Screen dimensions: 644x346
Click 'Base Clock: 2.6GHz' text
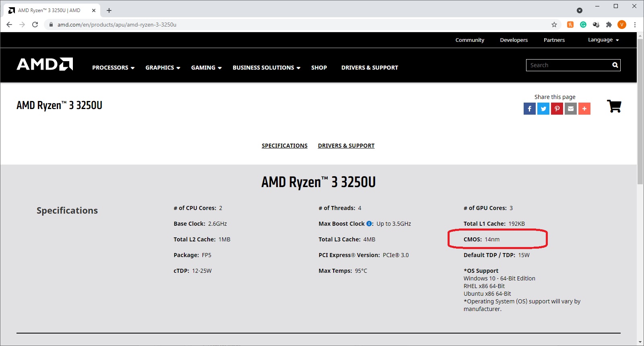pos(200,224)
